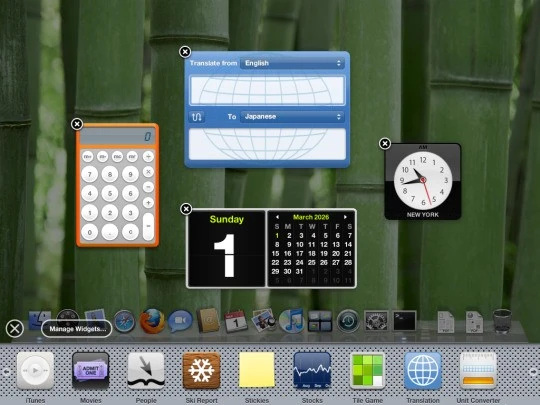The image size is (540, 405).
Task: Select the Translation globe widget icon
Action: tap(423, 371)
